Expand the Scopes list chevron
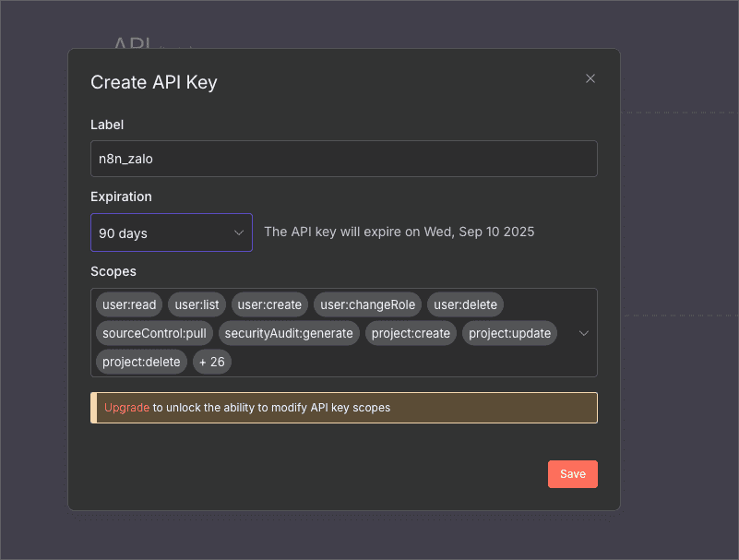This screenshot has width=739, height=560. pyautogui.click(x=583, y=333)
